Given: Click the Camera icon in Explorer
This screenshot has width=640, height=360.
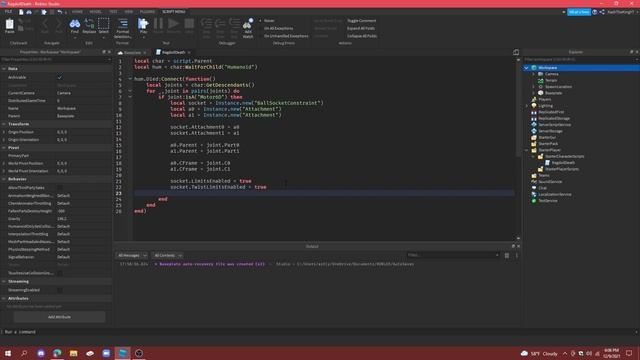Looking at the screenshot, I should 540,74.
